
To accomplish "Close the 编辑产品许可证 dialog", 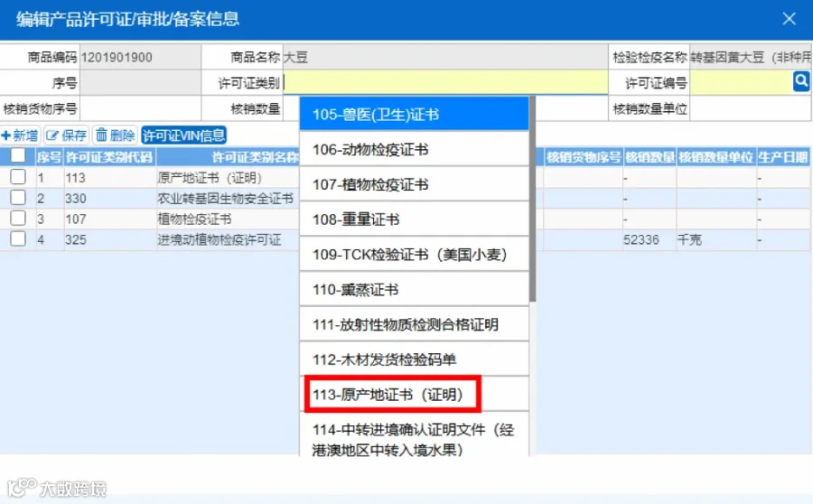I will (x=790, y=19).
